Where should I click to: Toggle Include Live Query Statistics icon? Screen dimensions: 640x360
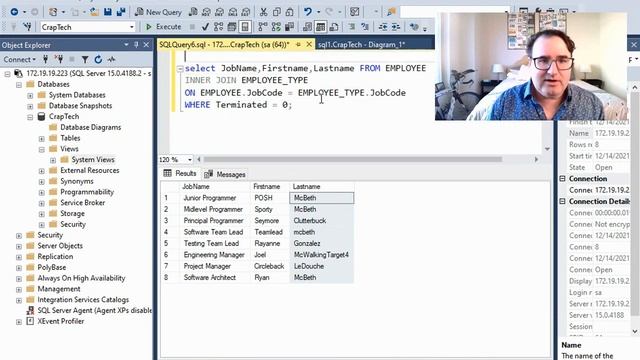click(276, 27)
